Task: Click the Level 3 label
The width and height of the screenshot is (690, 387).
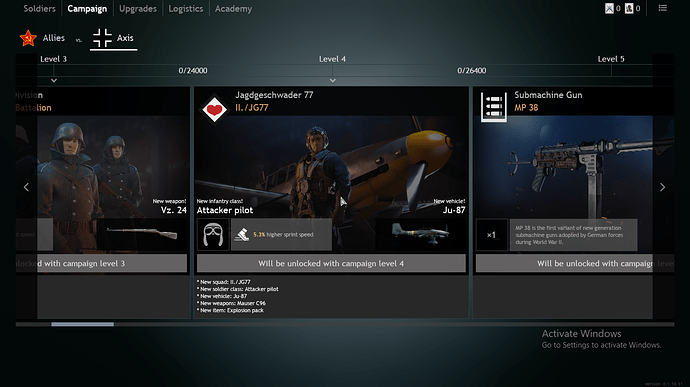Action: click(x=53, y=59)
